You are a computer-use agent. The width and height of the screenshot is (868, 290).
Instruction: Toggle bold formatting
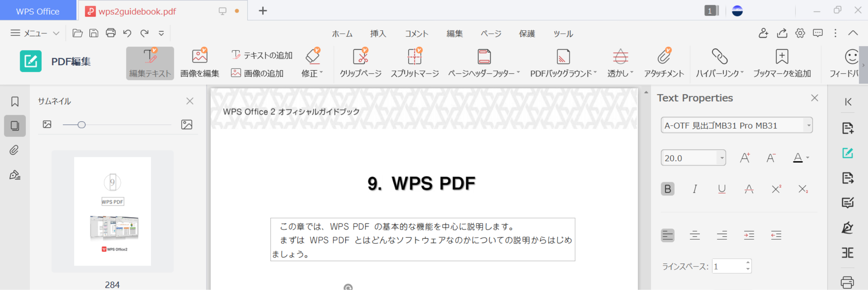[667, 189]
